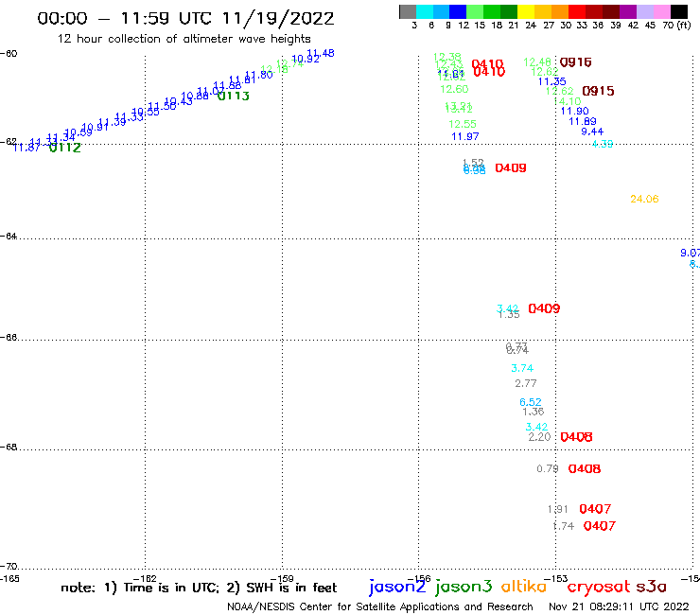Select the blue value "11.48" at track top
The width and height of the screenshot is (700, 615).
pos(321,53)
